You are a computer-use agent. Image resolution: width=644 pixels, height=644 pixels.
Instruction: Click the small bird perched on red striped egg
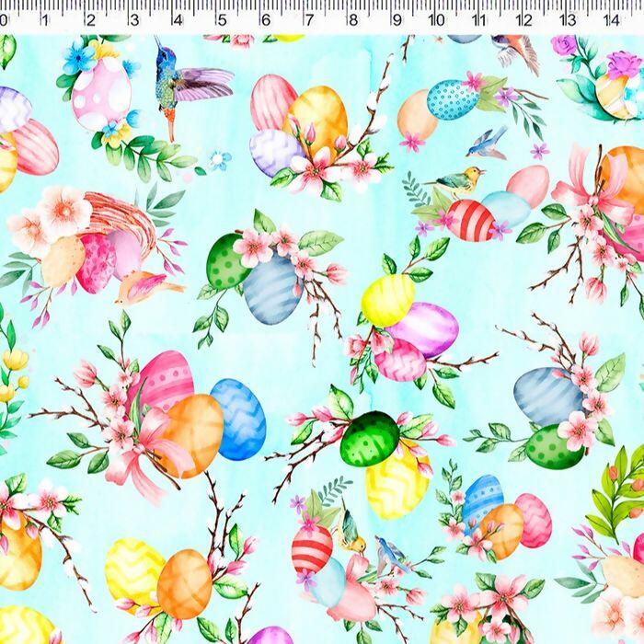[460, 181]
